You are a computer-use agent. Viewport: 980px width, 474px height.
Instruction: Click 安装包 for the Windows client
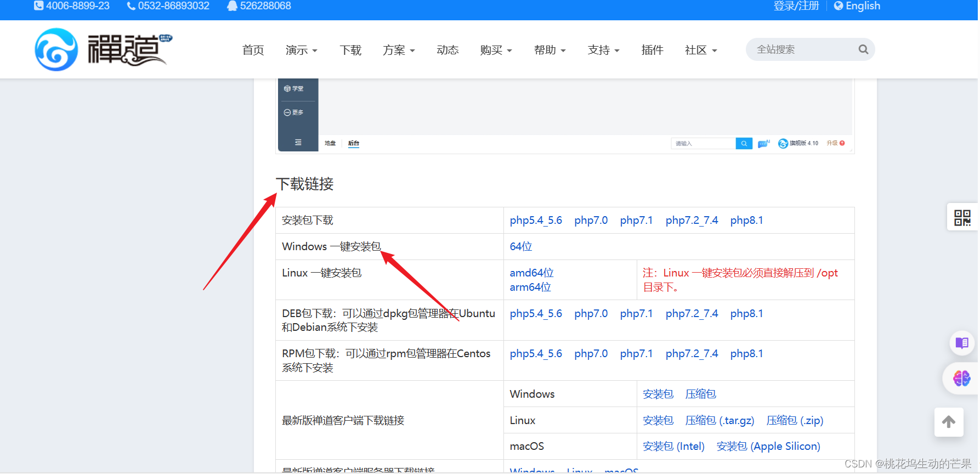click(658, 394)
